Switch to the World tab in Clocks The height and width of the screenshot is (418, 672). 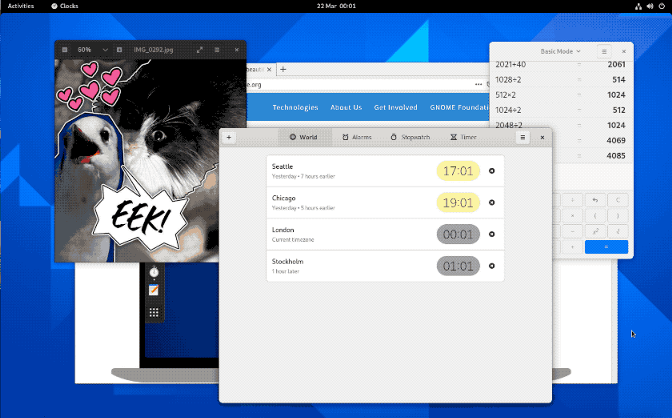(303, 137)
